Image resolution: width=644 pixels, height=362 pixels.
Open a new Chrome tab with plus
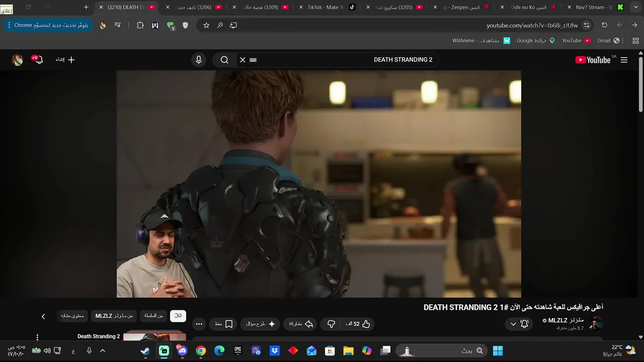pyautogui.click(x=86, y=7)
